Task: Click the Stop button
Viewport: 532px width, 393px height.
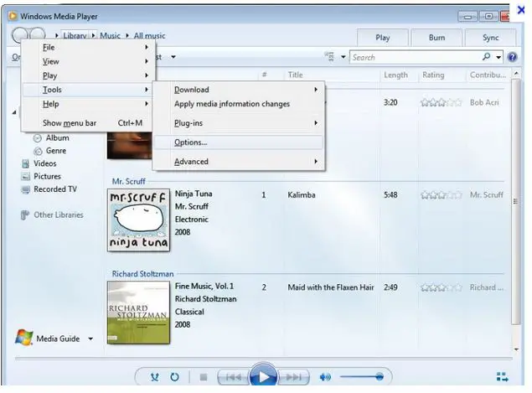Action: 204,377
